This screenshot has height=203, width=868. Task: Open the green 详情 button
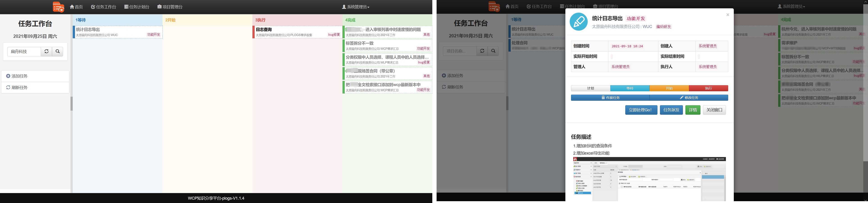click(693, 110)
